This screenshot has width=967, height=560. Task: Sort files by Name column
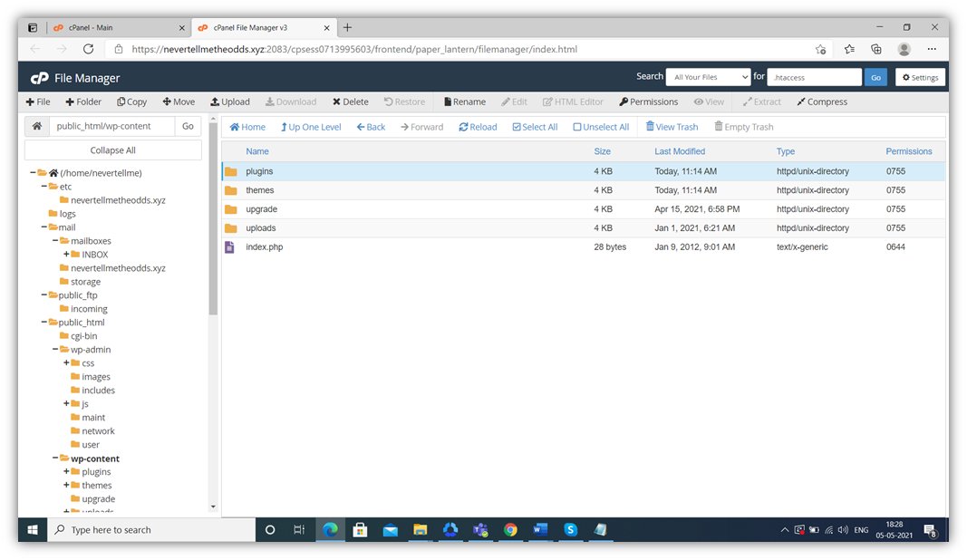pyautogui.click(x=257, y=151)
